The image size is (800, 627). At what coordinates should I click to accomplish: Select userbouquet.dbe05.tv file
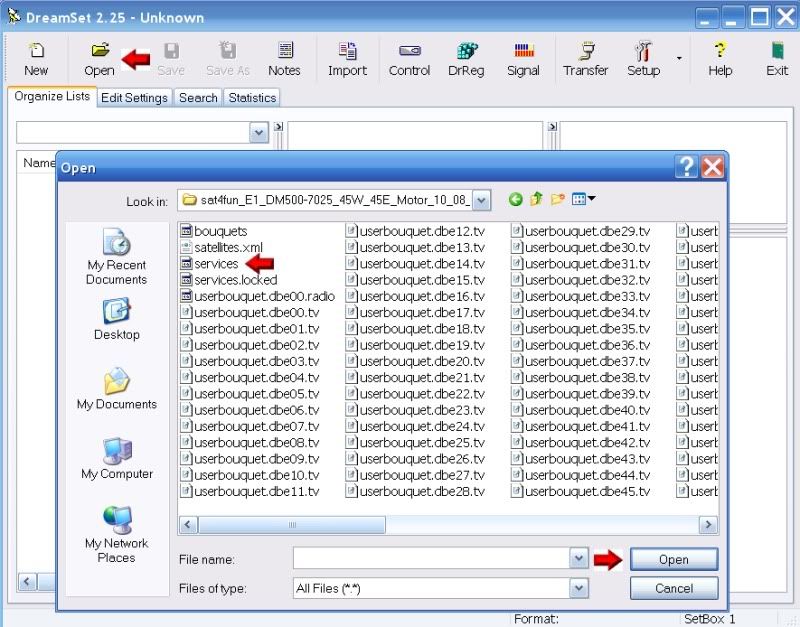pyautogui.click(x=250, y=394)
